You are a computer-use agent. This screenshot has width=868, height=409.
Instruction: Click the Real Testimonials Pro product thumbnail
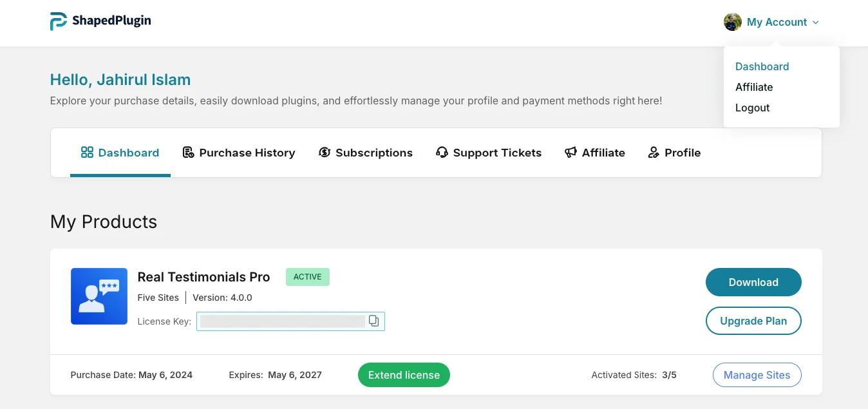[x=99, y=296]
